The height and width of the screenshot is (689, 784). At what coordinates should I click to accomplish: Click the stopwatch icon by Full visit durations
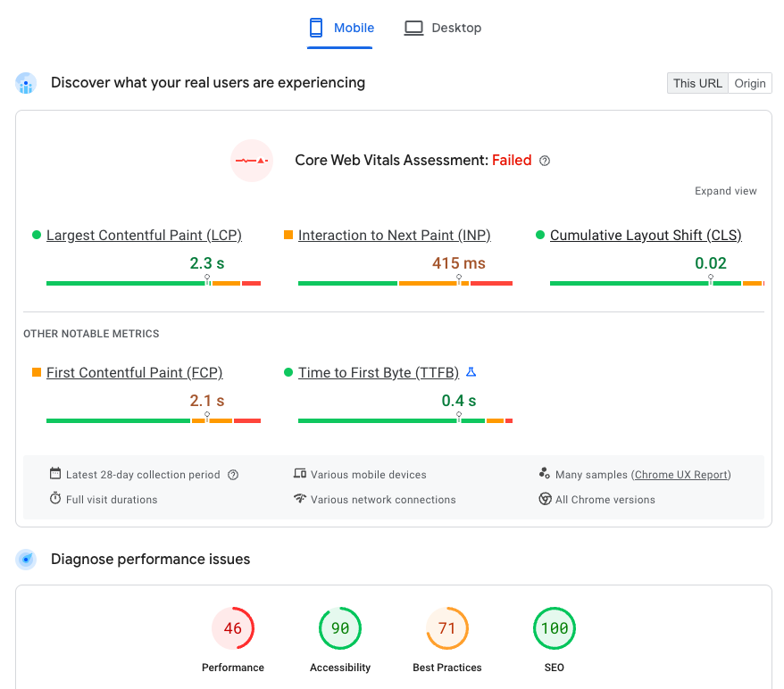(55, 498)
